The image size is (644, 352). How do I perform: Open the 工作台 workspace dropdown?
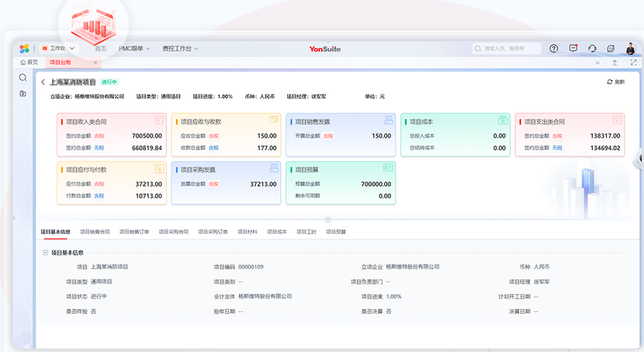58,48
